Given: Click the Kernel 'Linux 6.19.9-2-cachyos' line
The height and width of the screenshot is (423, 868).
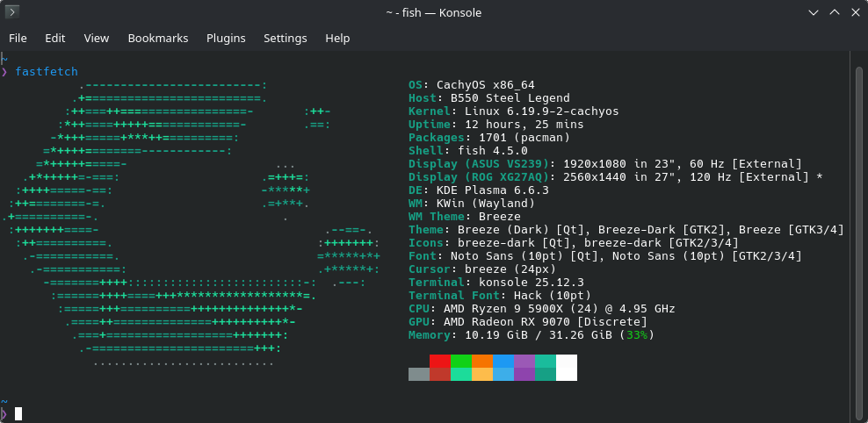Looking at the screenshot, I should click(x=514, y=111).
